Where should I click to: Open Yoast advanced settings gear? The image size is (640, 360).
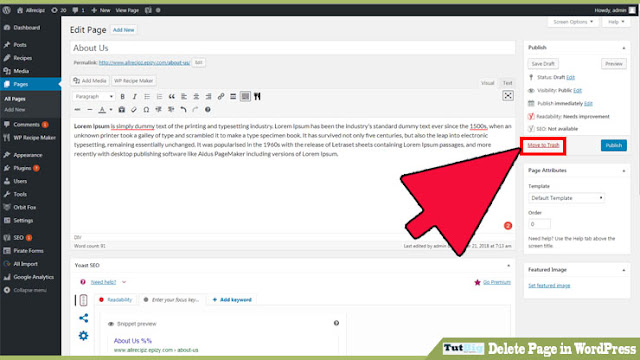(x=83, y=336)
